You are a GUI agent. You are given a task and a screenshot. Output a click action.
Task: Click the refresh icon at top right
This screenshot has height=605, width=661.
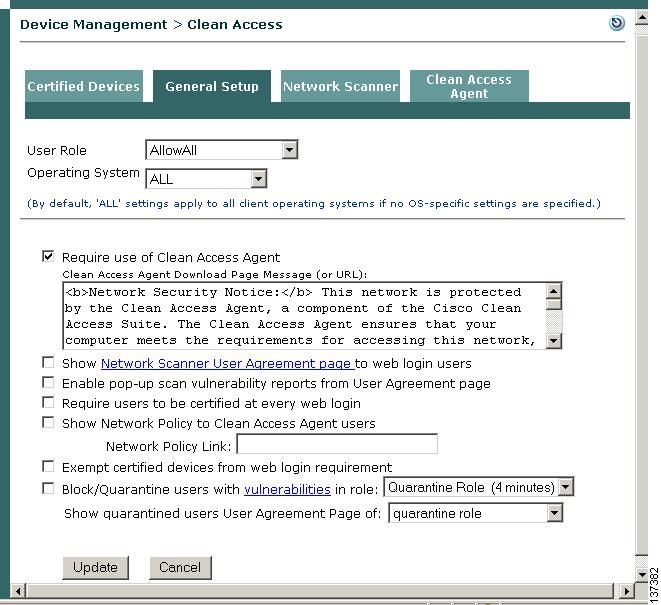[x=617, y=23]
